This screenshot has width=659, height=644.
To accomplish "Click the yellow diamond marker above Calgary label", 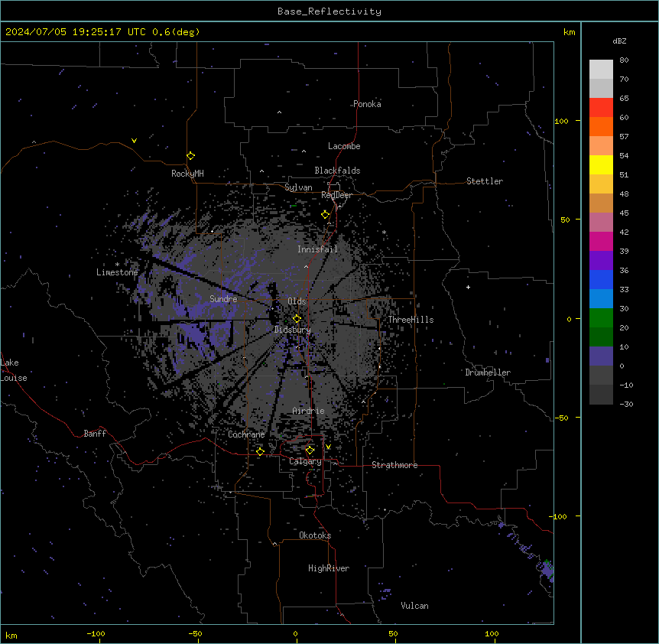I will tap(310, 450).
